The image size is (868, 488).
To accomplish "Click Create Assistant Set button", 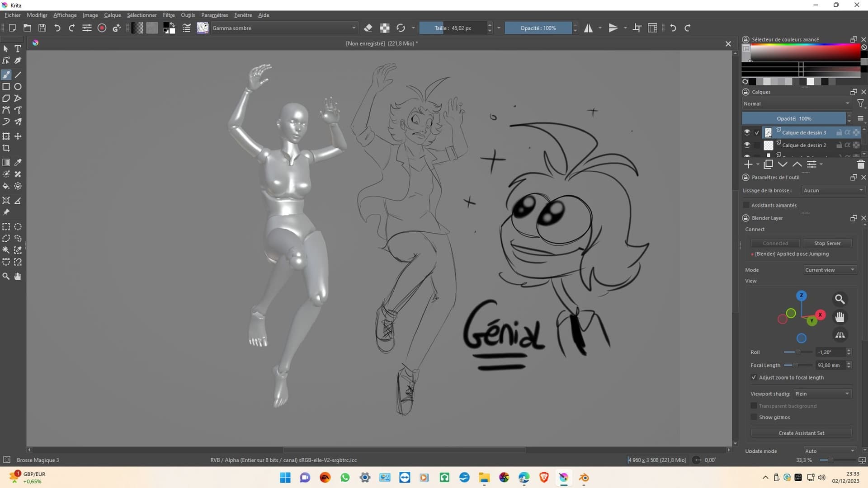I will 801,433.
